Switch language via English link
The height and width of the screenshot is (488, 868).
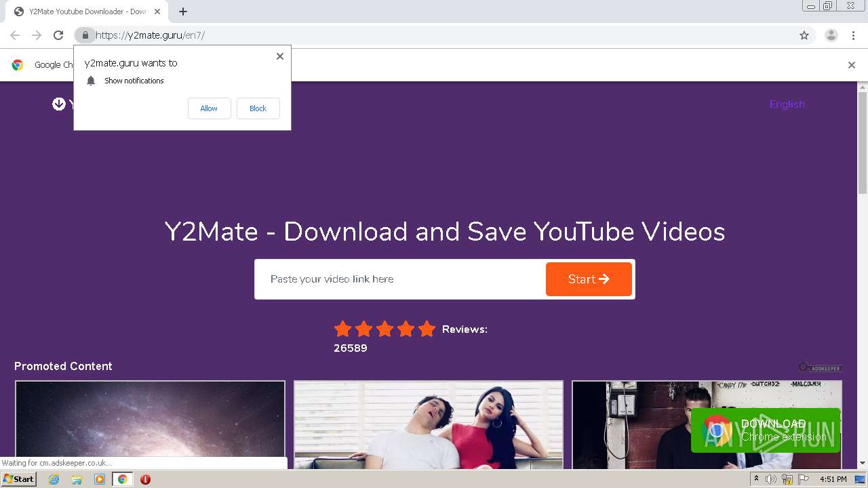tap(787, 104)
